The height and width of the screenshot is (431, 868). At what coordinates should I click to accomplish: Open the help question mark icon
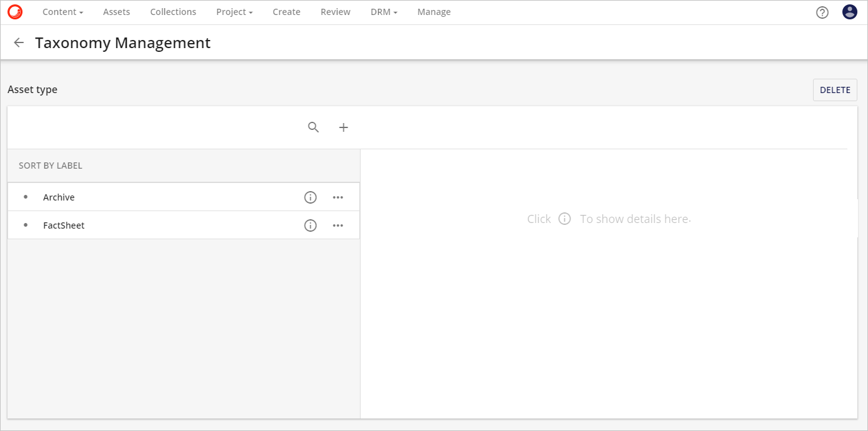[x=822, y=12]
